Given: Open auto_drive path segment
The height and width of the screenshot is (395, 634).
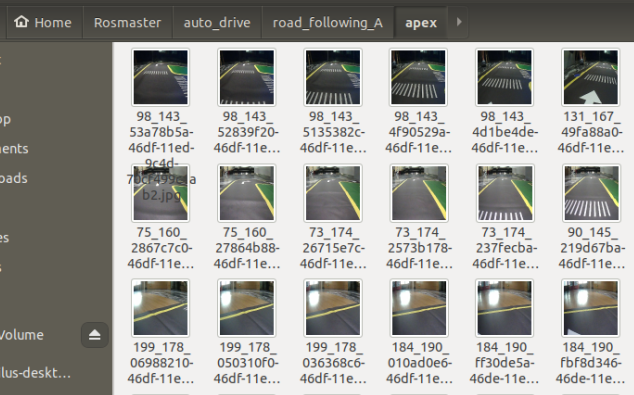Looking at the screenshot, I should pyautogui.click(x=217, y=23).
